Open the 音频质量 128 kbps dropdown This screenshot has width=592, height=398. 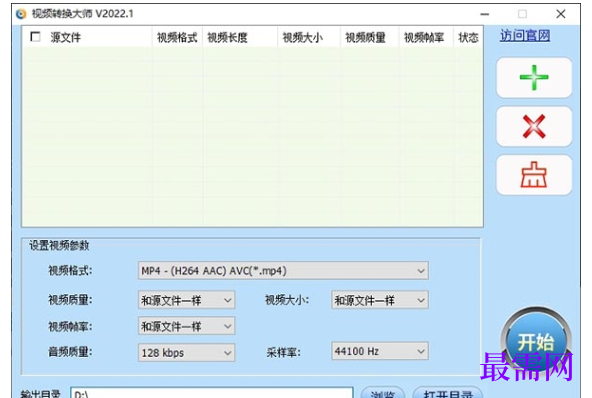click(187, 353)
